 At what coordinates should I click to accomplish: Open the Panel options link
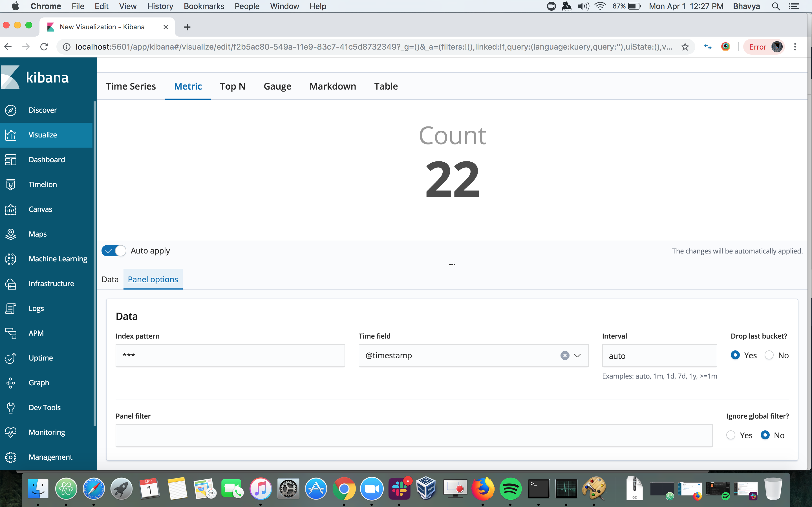tap(153, 279)
